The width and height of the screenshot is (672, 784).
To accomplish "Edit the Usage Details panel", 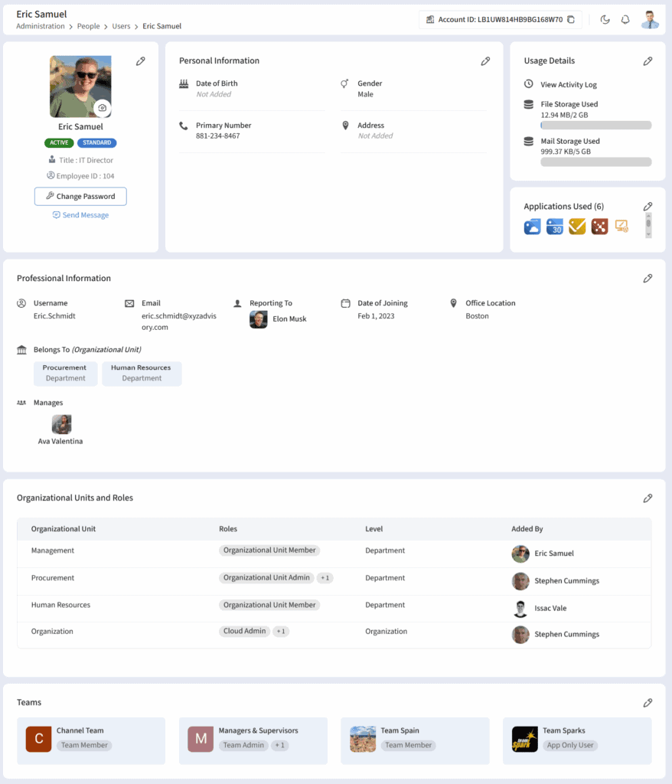I will coord(648,61).
